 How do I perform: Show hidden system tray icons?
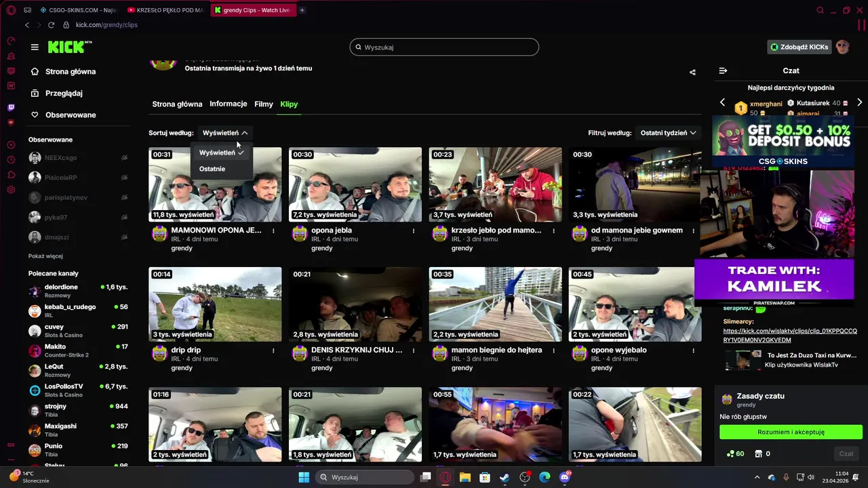pyautogui.click(x=757, y=477)
